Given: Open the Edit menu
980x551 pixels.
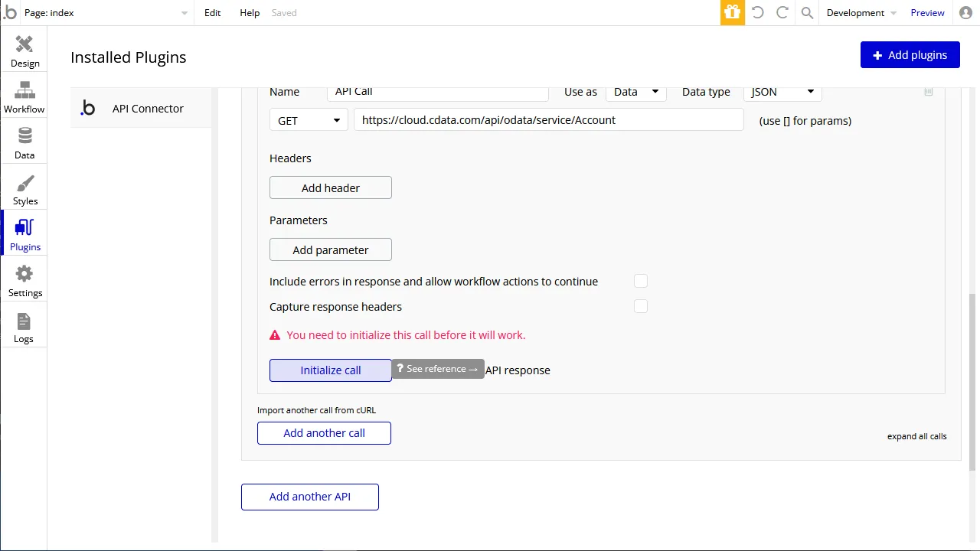Looking at the screenshot, I should (x=213, y=13).
